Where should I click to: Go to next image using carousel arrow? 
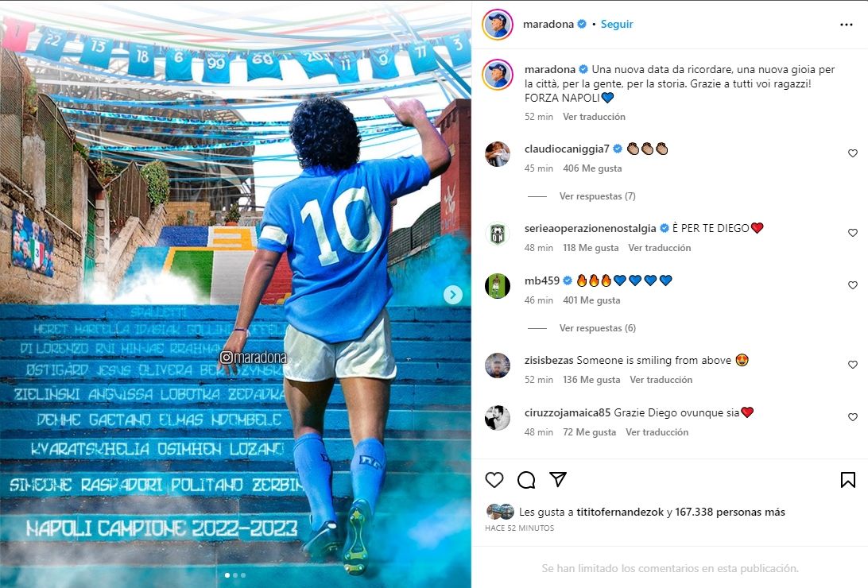(x=453, y=295)
